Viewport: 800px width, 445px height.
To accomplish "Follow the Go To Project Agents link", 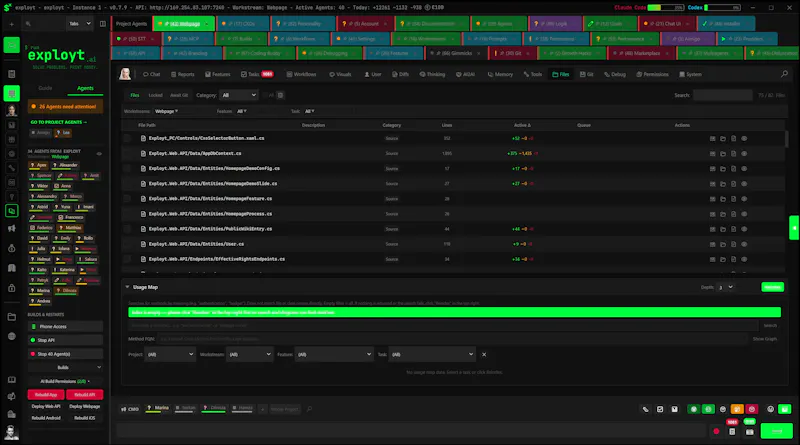I will tap(59, 122).
